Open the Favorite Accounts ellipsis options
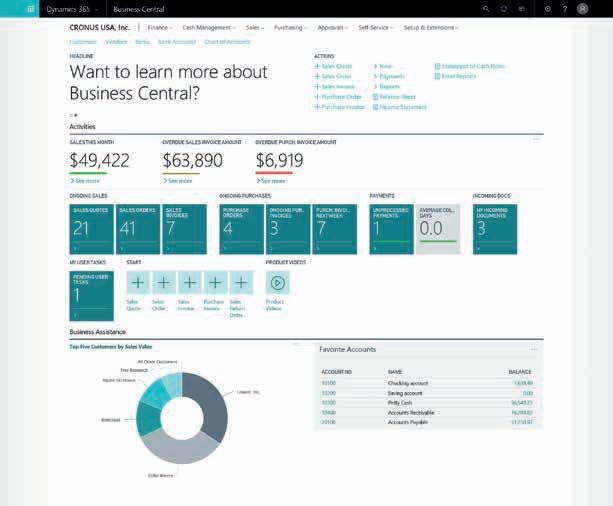613x506 pixels. [x=534, y=350]
